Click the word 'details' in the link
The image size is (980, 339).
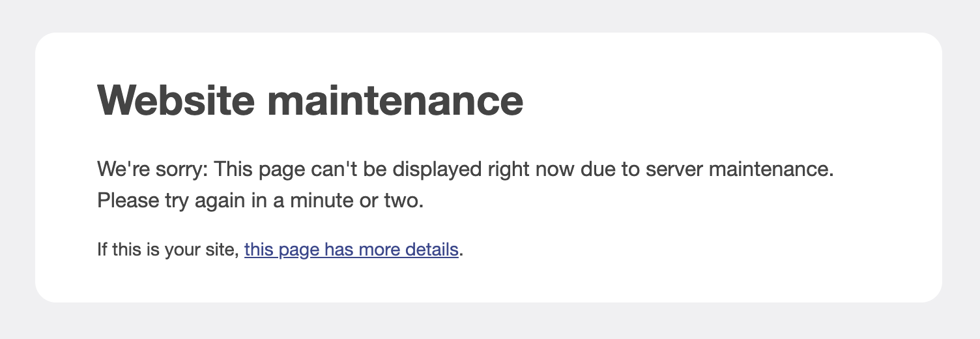pyautogui.click(x=431, y=250)
